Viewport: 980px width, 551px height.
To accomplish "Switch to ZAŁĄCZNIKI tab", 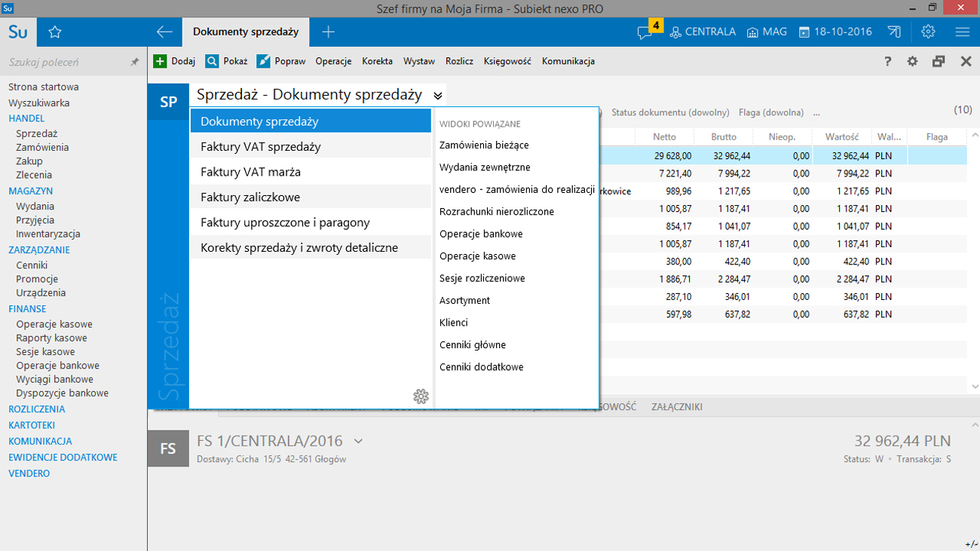I will [x=677, y=407].
